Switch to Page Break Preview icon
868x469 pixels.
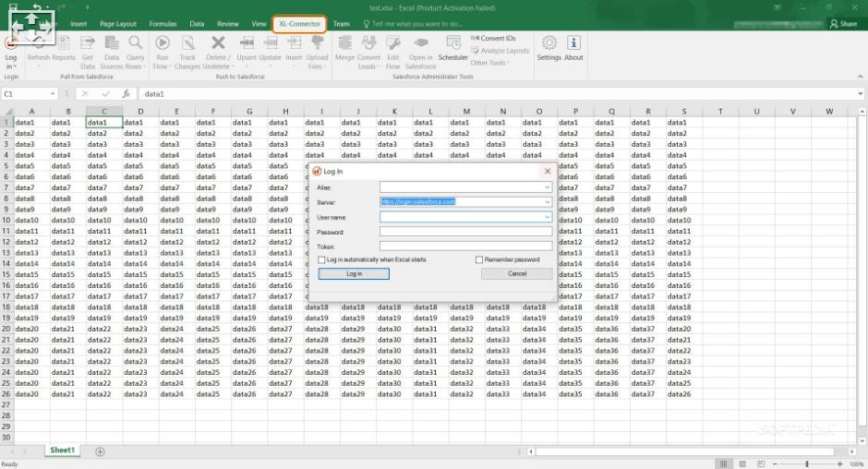(761, 463)
